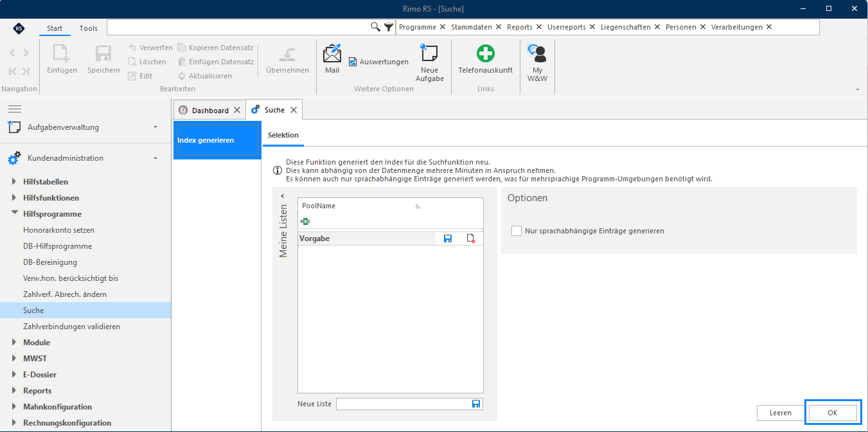Collapse the Meine Listen panel arrow
This screenshot has height=432, width=868.
(x=282, y=196)
